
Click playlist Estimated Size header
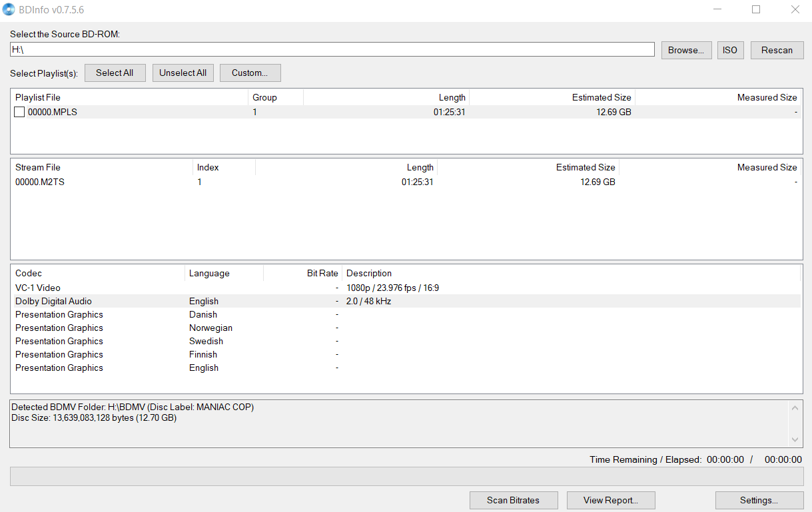pos(552,97)
